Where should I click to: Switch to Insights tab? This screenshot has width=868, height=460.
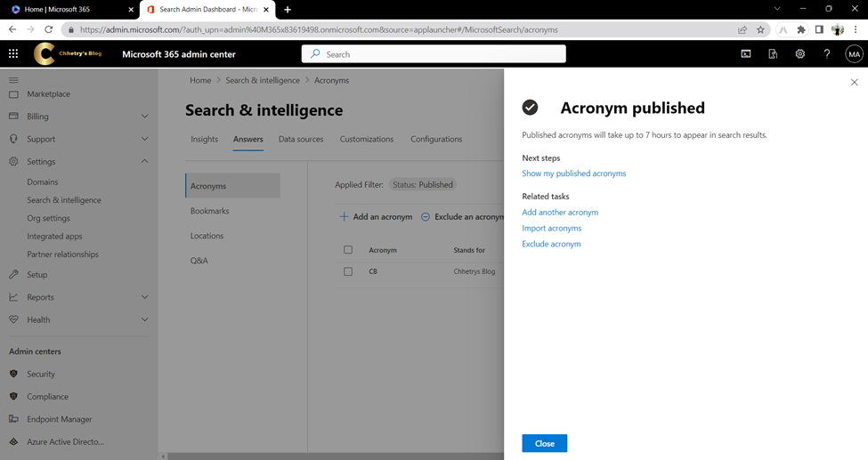coord(204,140)
